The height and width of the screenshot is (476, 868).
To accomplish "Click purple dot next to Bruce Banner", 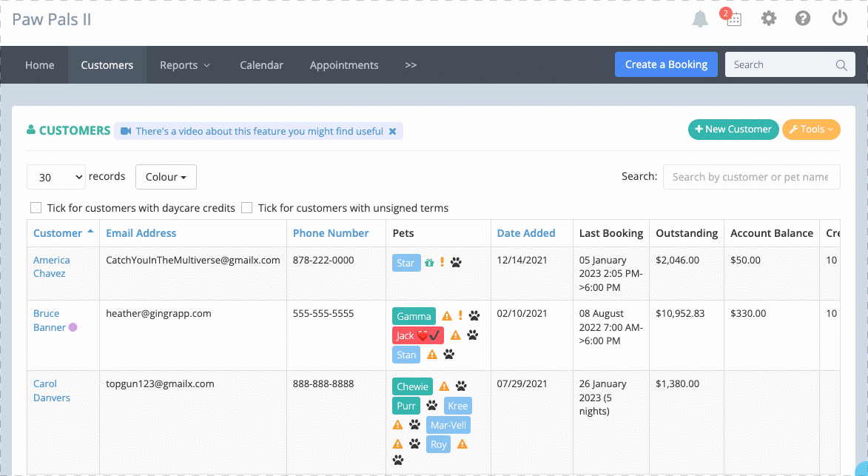I will tap(73, 327).
